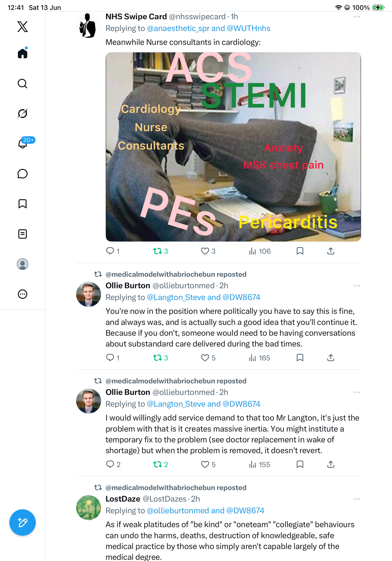Open direct messages chat bubble icon
The image size is (392, 561).
tap(23, 174)
